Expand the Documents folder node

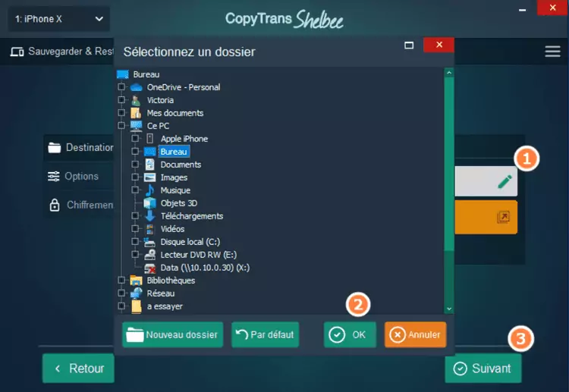(x=135, y=165)
